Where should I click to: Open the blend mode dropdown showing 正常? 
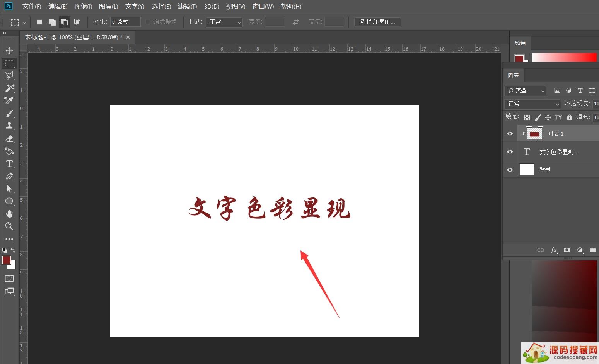(x=532, y=104)
